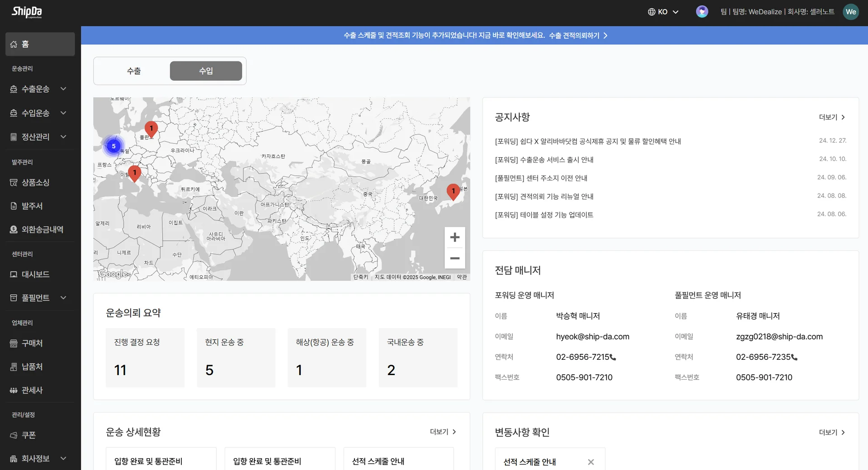868x470 pixels.
Task: Click the 외환송금내역 remittance icon
Action: pos(14,229)
